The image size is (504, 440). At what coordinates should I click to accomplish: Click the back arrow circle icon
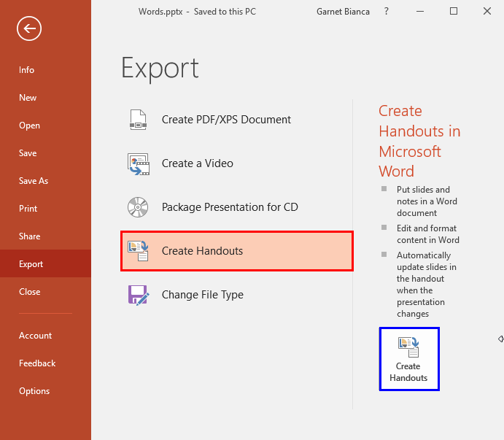[29, 28]
